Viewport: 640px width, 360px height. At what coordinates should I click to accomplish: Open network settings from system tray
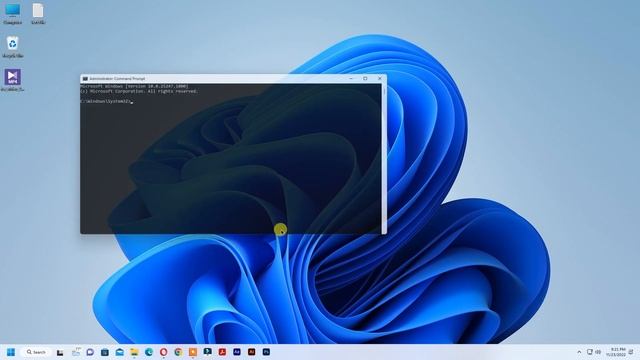[x=590, y=352]
